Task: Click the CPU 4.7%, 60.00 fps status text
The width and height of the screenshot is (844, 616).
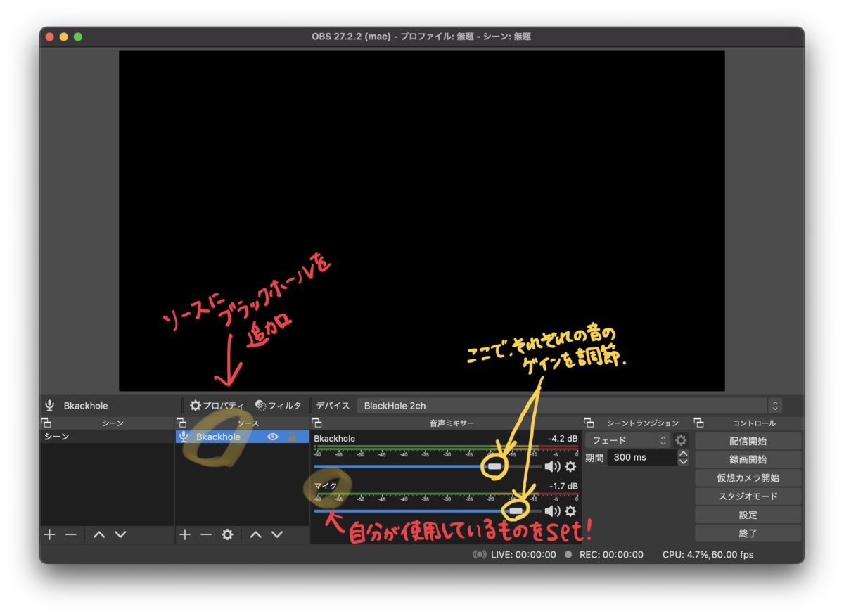Action: pos(708,554)
